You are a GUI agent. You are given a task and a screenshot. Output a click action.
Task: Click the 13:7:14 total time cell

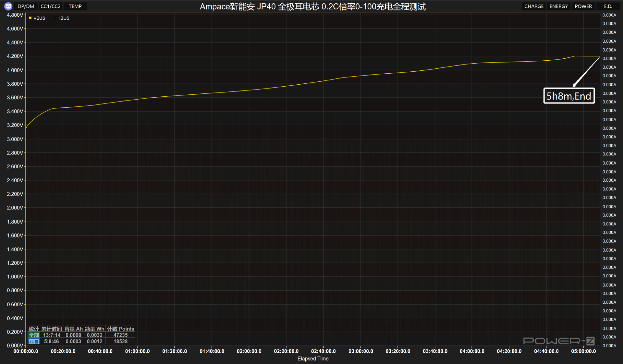point(52,335)
